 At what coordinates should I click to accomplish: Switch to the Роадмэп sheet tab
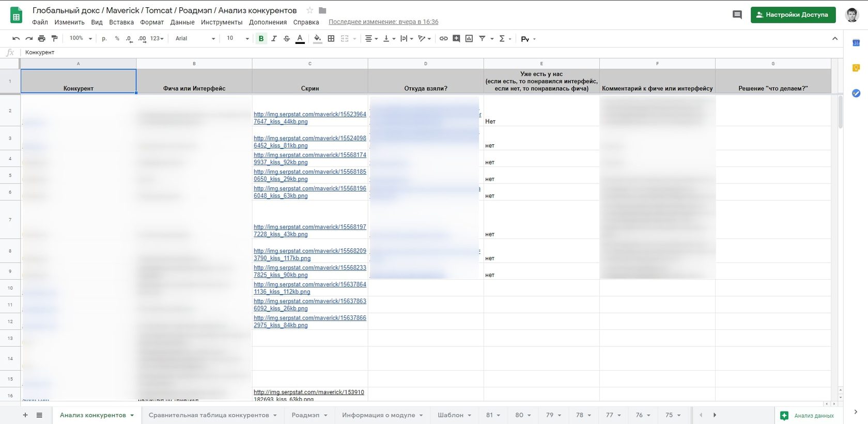tap(309, 415)
